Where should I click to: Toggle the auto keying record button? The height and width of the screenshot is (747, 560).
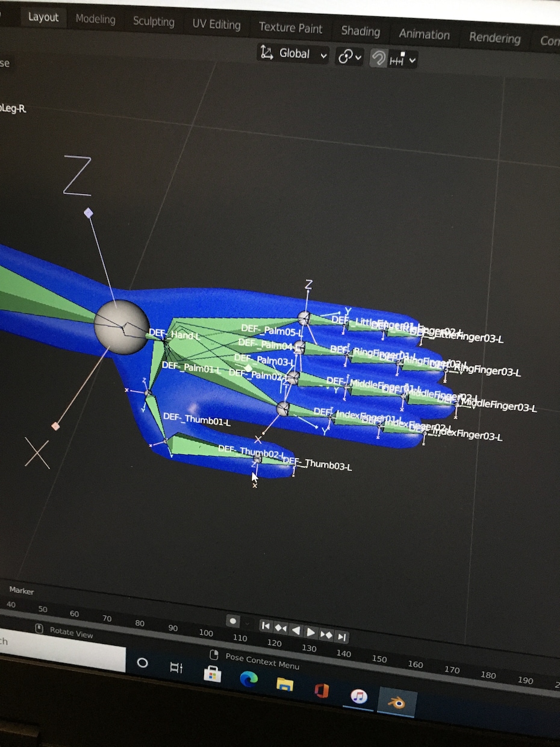point(233,621)
